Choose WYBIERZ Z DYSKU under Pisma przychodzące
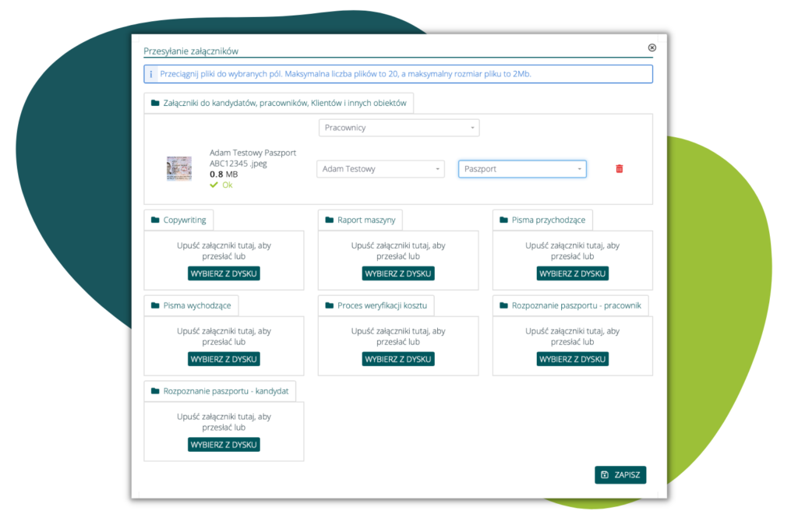This screenshot has width=798, height=532. coord(573,273)
